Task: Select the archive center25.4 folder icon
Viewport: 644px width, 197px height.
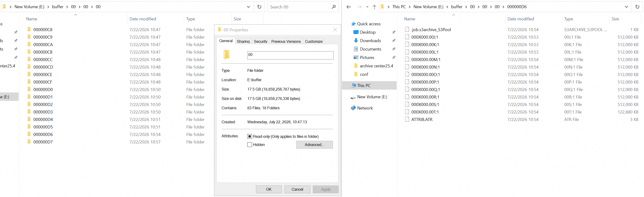Action: (x=356, y=66)
